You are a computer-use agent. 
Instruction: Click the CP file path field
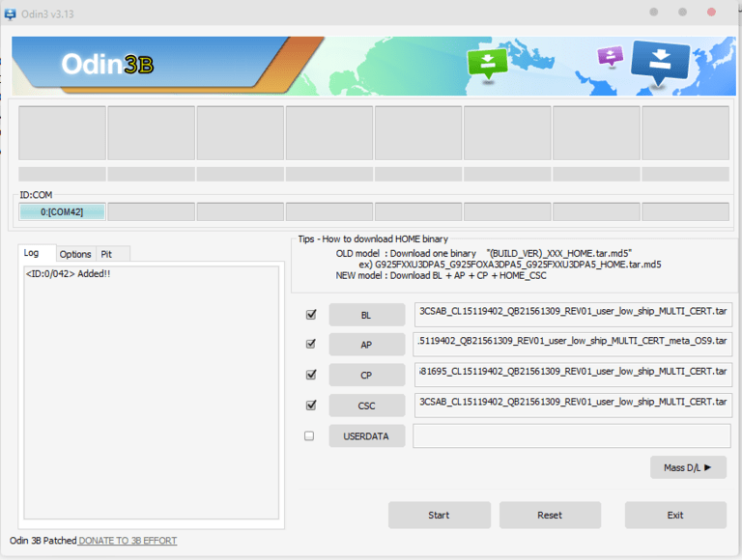(x=573, y=375)
